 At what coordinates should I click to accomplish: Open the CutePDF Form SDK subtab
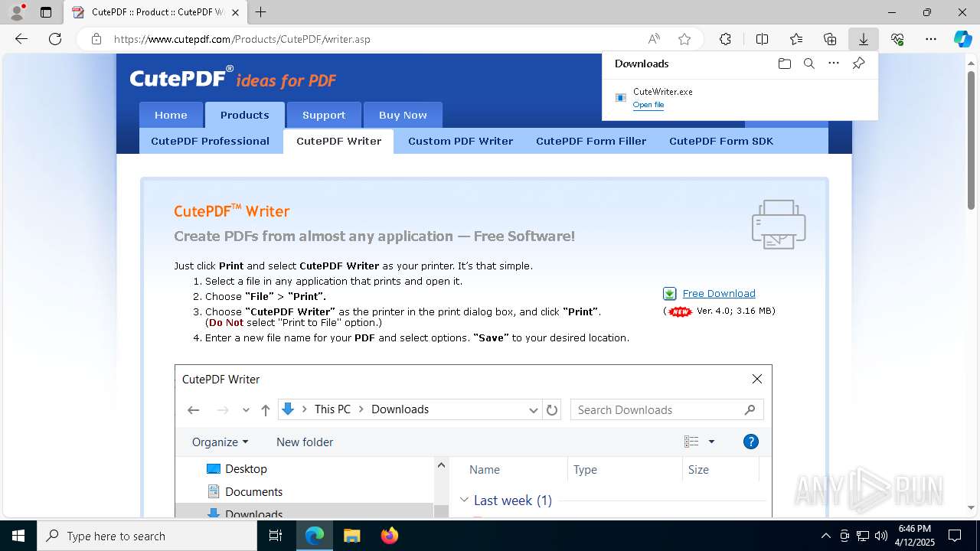721,141
